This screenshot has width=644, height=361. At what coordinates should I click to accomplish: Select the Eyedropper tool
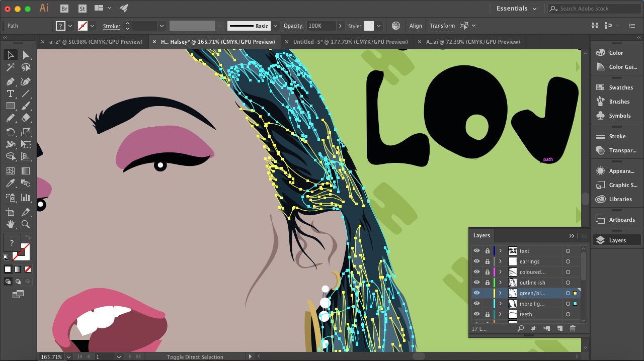pos(11,184)
